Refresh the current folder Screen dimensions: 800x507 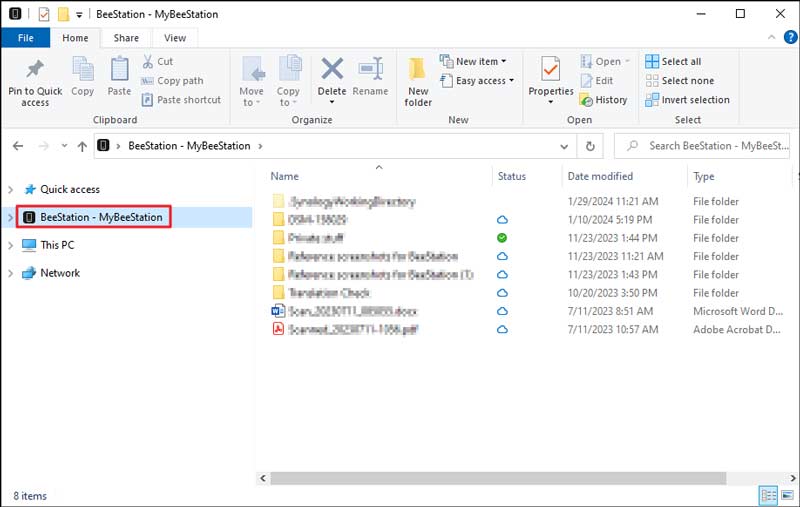590,146
